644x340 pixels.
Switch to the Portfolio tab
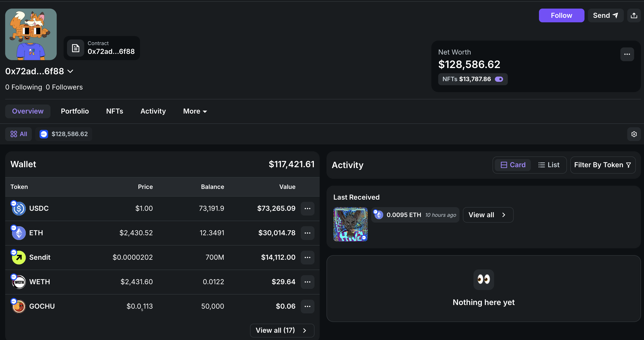pyautogui.click(x=75, y=111)
